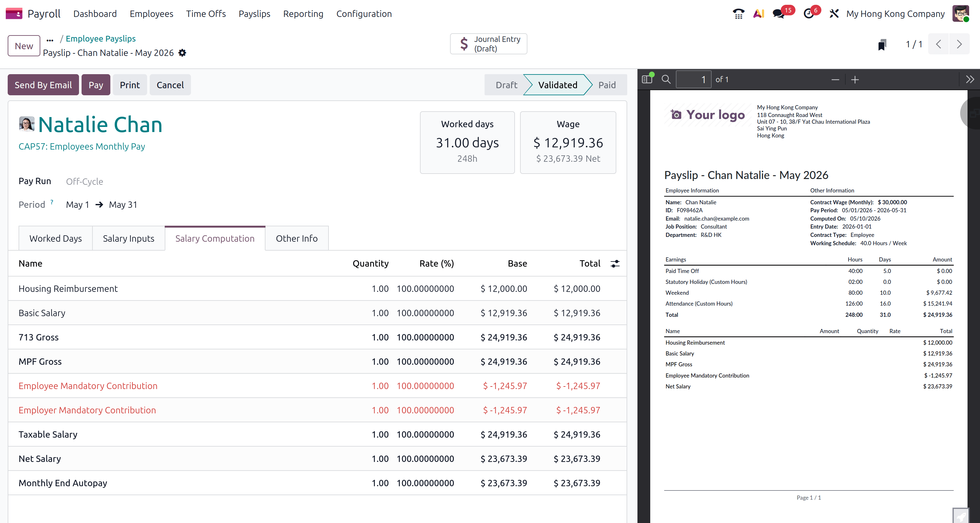Zoom in the PDF preview
Viewport: 980px width, 523px height.
855,80
